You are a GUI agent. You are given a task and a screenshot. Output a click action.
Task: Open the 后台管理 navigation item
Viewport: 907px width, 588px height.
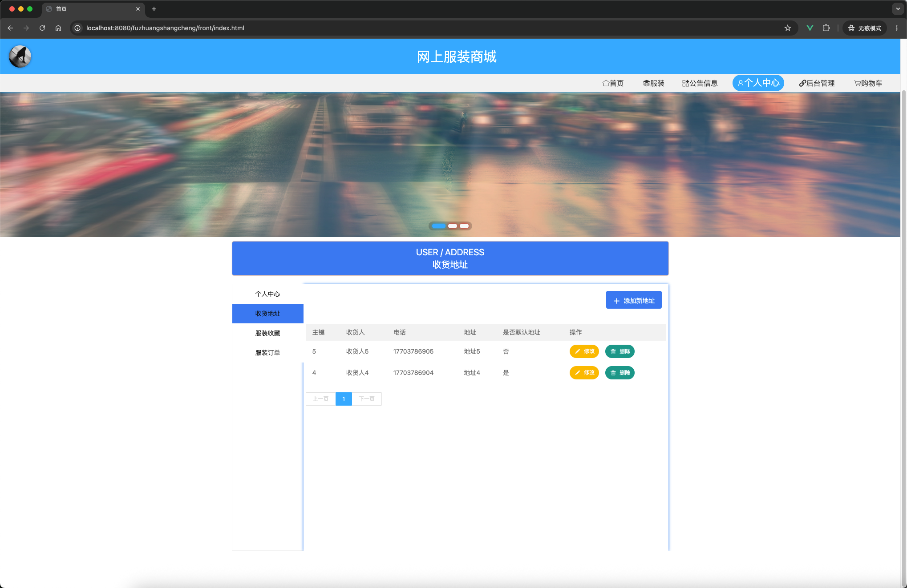tap(817, 83)
